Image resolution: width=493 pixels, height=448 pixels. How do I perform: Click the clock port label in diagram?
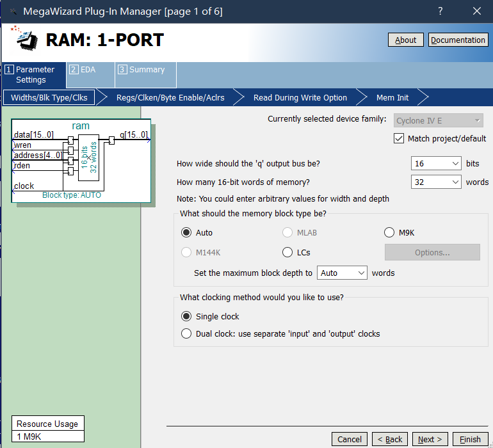point(24,186)
